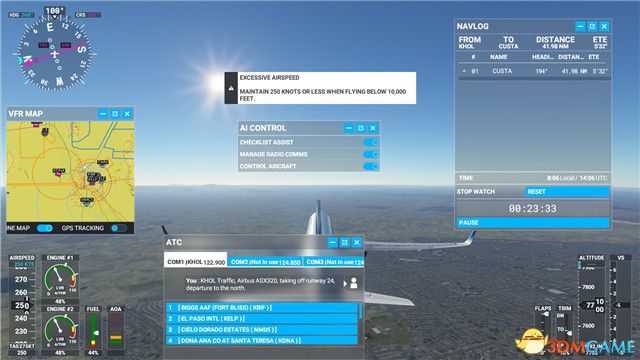Pop out the AI CONTROL panel
The height and width of the screenshot is (360, 640).
(361, 128)
